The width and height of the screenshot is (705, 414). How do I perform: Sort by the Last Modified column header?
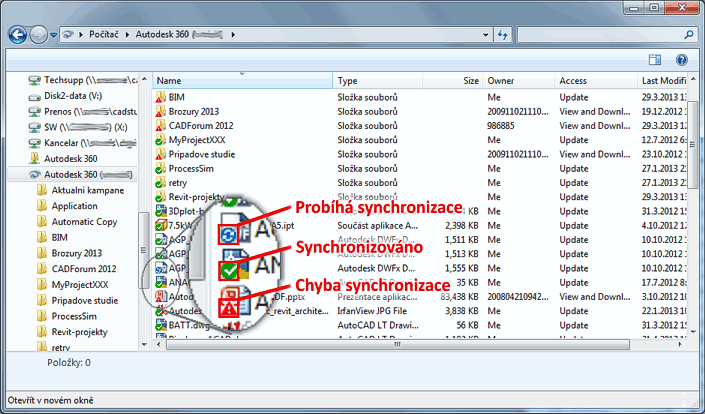[x=662, y=81]
